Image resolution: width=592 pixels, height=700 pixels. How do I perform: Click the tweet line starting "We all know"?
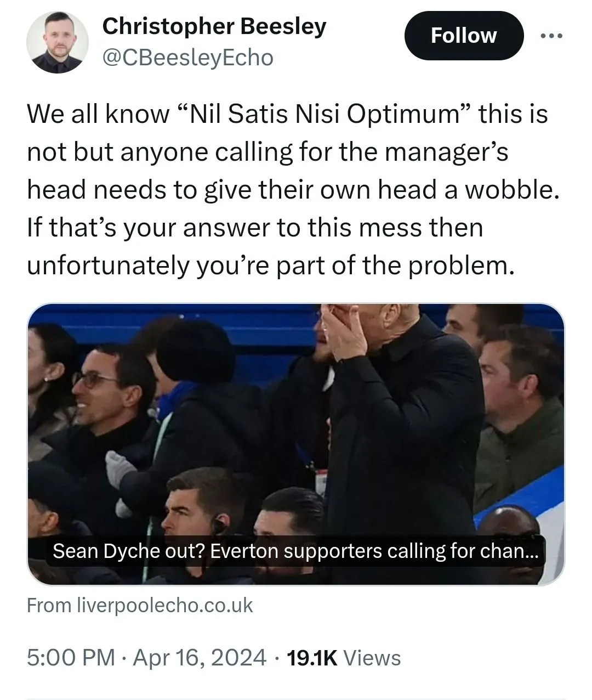point(287,115)
